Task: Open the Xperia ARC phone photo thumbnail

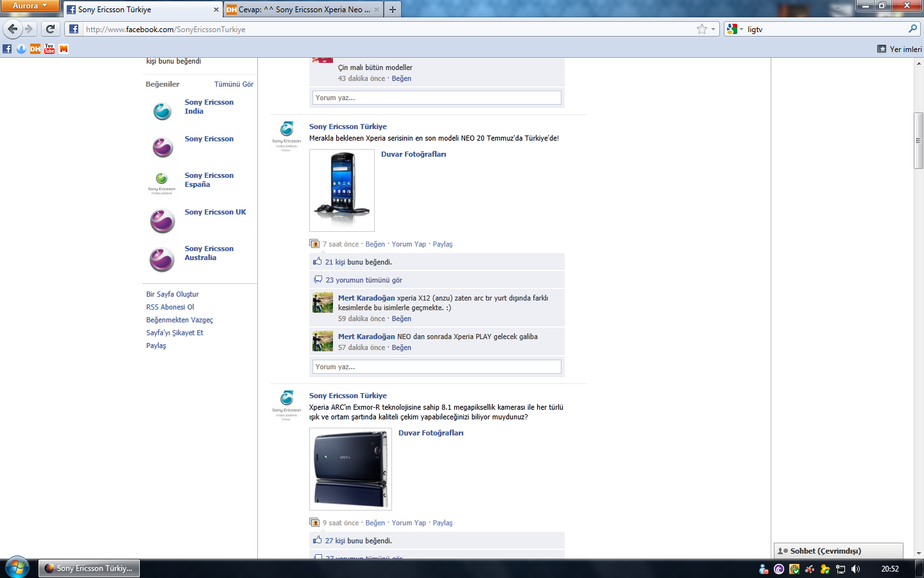Action: click(350, 469)
